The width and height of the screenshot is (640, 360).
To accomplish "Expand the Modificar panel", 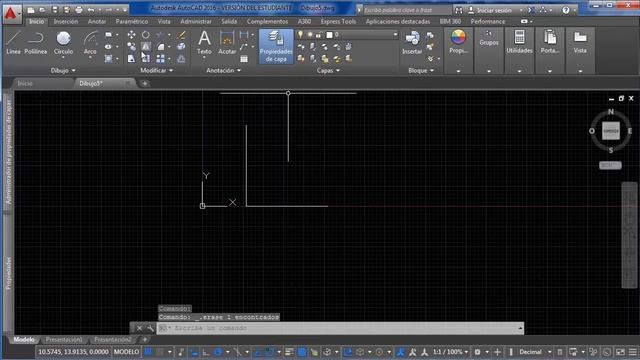I will point(156,70).
